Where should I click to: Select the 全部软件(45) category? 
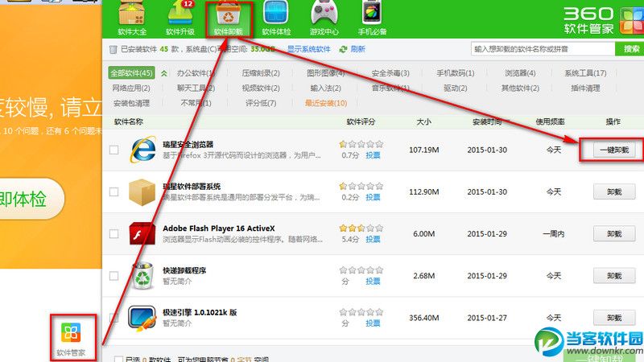click(x=131, y=73)
